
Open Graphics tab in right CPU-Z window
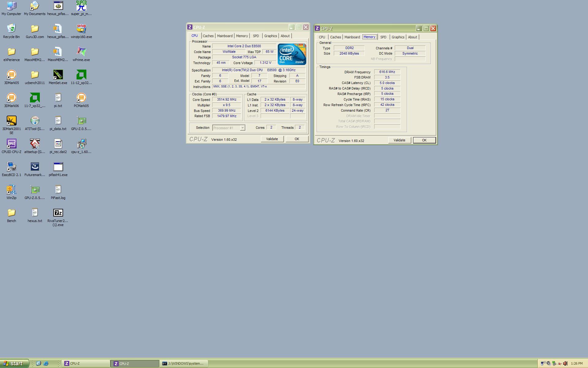(x=398, y=37)
